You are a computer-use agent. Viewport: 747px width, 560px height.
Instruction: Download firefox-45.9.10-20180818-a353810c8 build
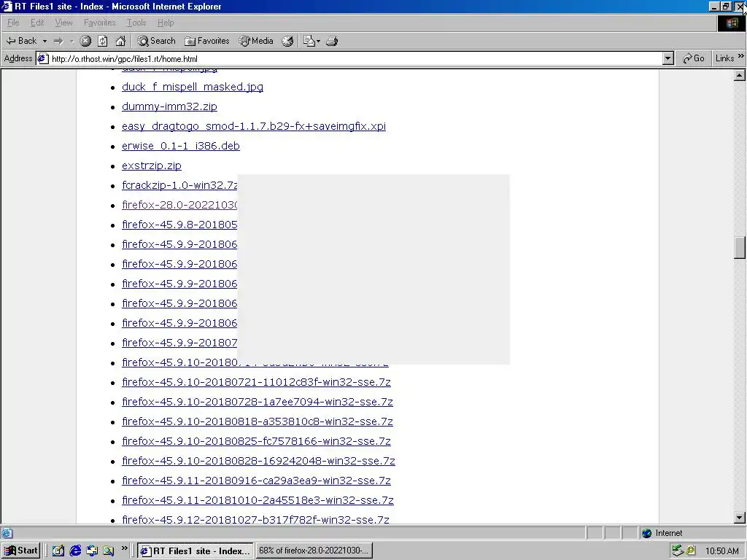tap(258, 421)
